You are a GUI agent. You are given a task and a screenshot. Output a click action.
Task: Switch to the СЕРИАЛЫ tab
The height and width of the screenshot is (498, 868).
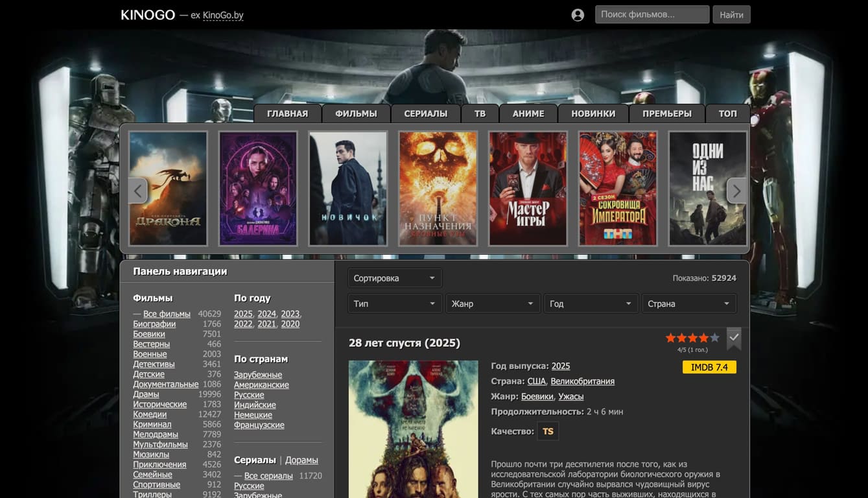tap(426, 113)
